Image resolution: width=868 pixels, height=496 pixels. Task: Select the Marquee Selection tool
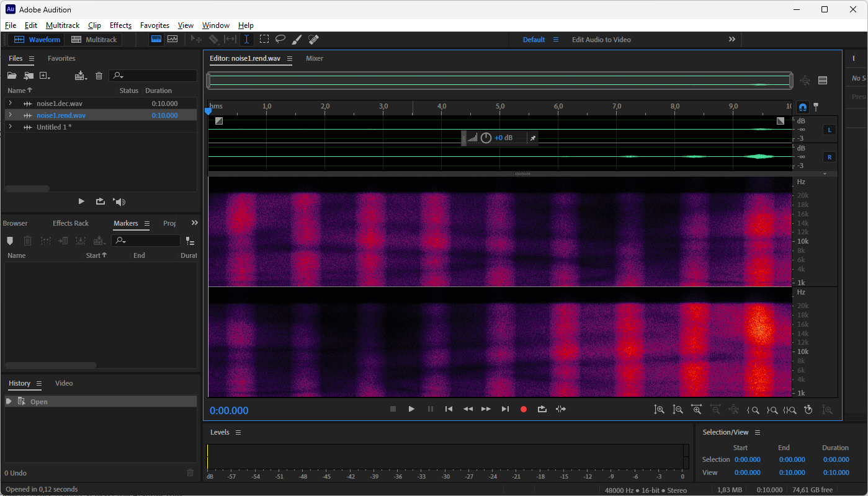[264, 39]
